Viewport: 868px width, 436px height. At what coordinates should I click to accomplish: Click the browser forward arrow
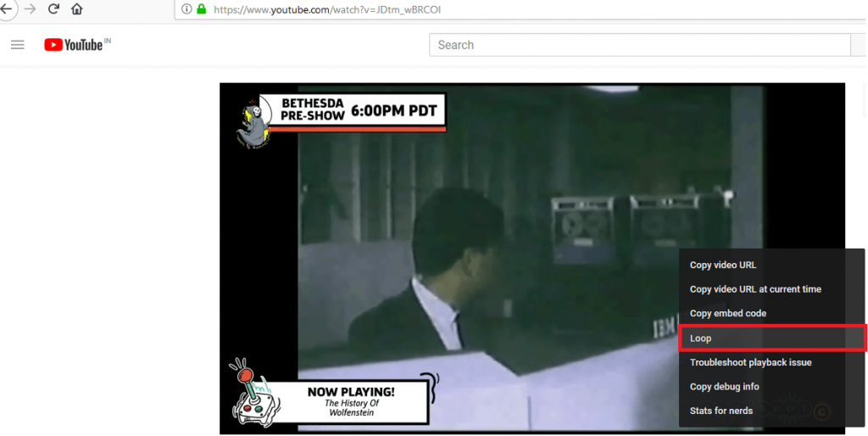click(x=30, y=8)
